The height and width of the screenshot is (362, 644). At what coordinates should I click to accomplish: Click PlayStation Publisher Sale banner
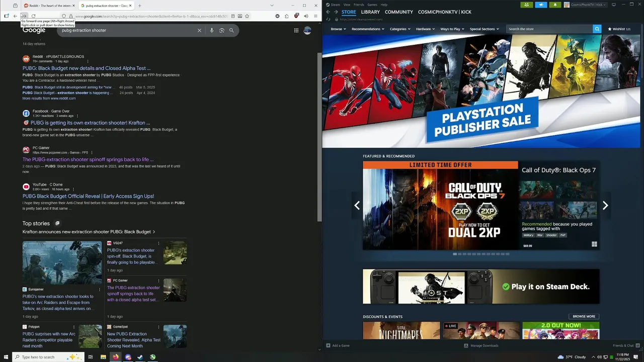481,91
